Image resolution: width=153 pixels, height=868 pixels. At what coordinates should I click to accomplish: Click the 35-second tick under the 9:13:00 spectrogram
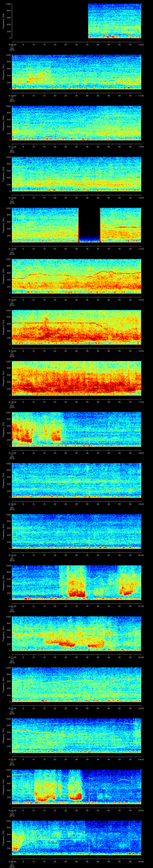click(87, 249)
